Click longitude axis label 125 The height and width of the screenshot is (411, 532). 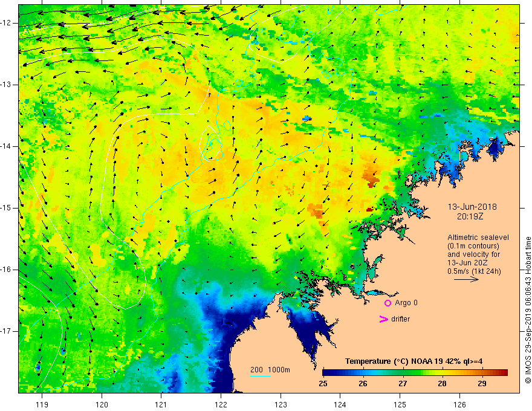400,404
